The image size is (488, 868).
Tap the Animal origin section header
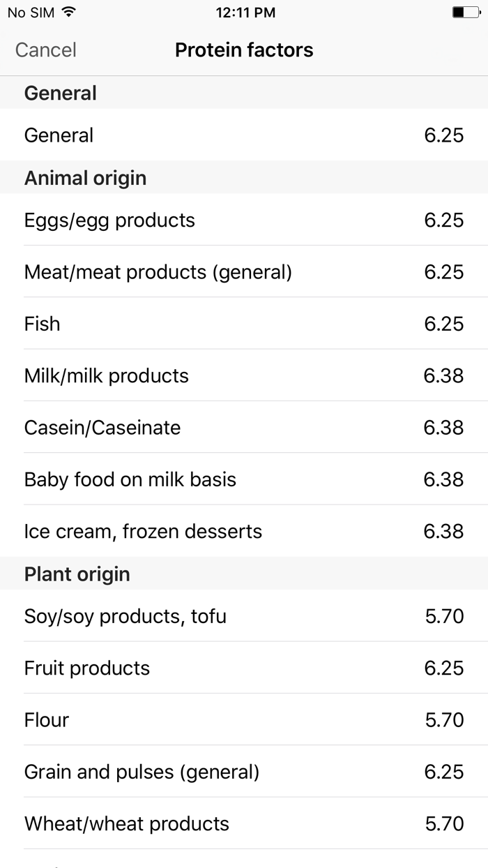pyautogui.click(x=86, y=178)
